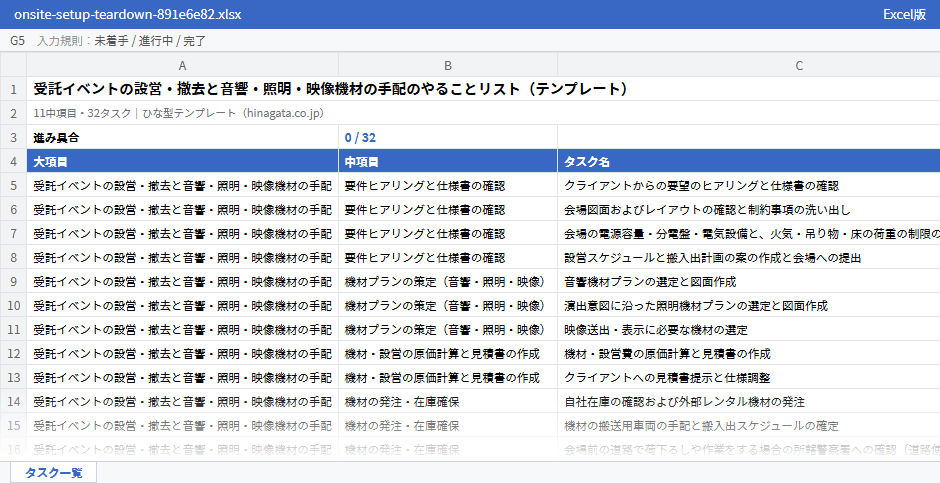Click 設営スケジュールと搬入出計画 task cell

[749, 258]
